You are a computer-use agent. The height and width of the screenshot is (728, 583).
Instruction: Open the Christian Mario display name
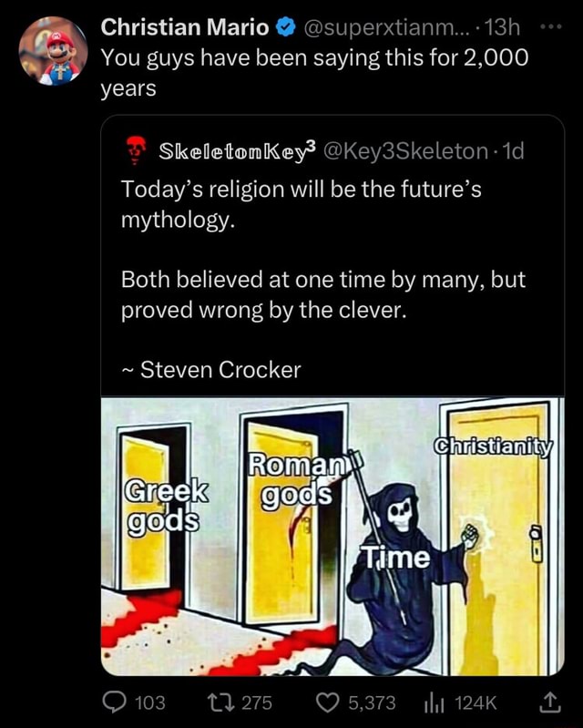coord(185,27)
